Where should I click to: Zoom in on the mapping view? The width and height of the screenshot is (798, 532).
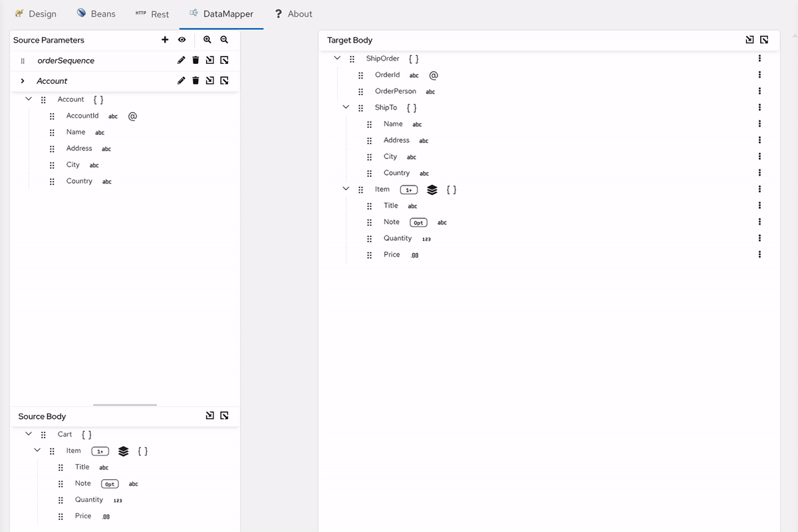coord(207,40)
